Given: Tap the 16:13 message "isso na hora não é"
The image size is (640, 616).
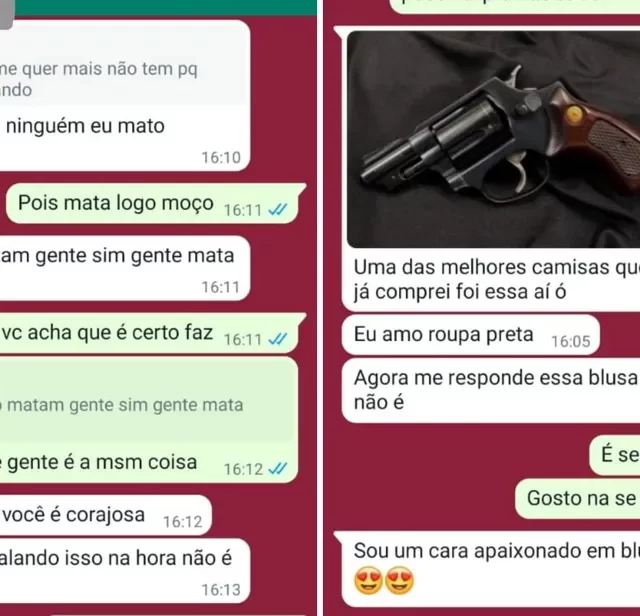Looking at the screenshot, I should 124,571.
